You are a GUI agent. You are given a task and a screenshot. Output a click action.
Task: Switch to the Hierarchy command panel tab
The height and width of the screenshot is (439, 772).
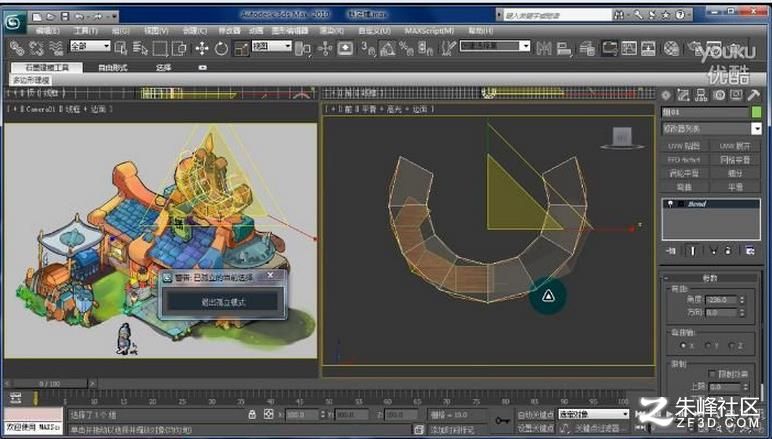pos(701,95)
